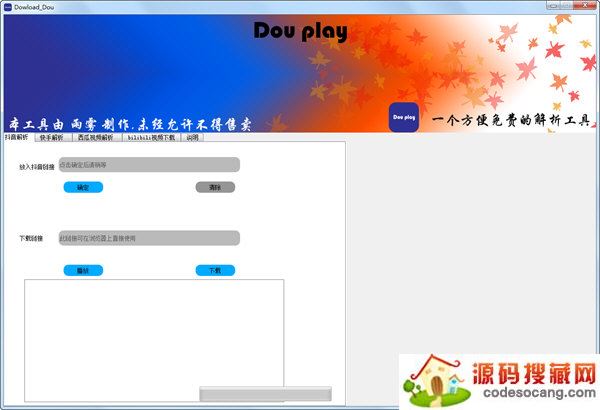This screenshot has width=600, height=410.
Task: Click the Dowload_Dou title bar app icon
Action: (7, 6)
